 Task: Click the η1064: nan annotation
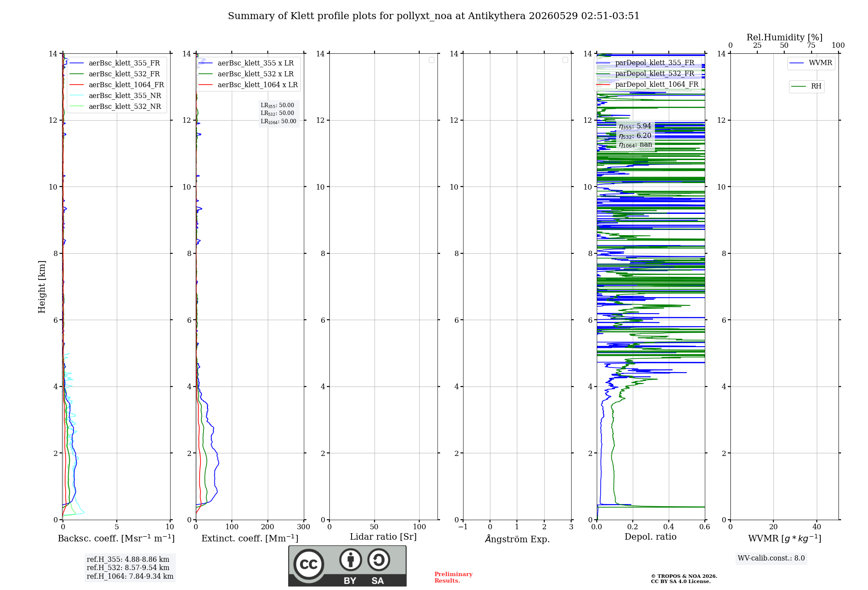coord(635,145)
